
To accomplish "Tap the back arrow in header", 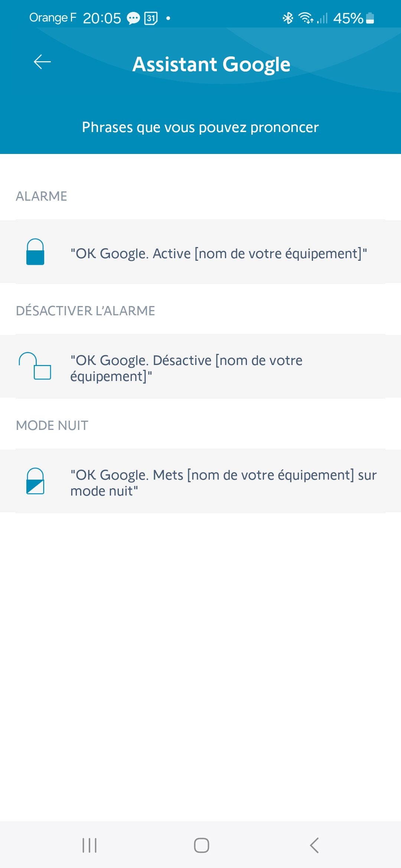I will pyautogui.click(x=42, y=62).
